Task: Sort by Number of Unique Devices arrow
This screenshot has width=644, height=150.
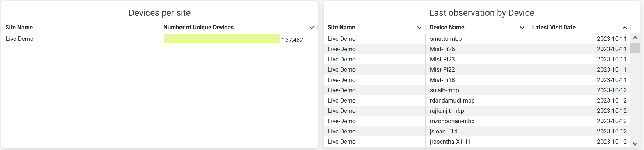Action: click(312, 28)
